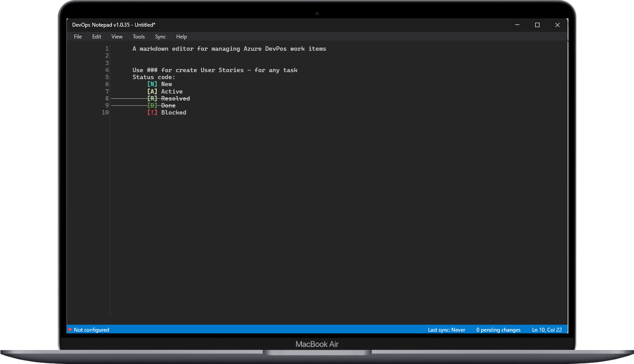634x364 pixels.
Task: Click the Status code: text in the editor
Action: click(x=153, y=77)
